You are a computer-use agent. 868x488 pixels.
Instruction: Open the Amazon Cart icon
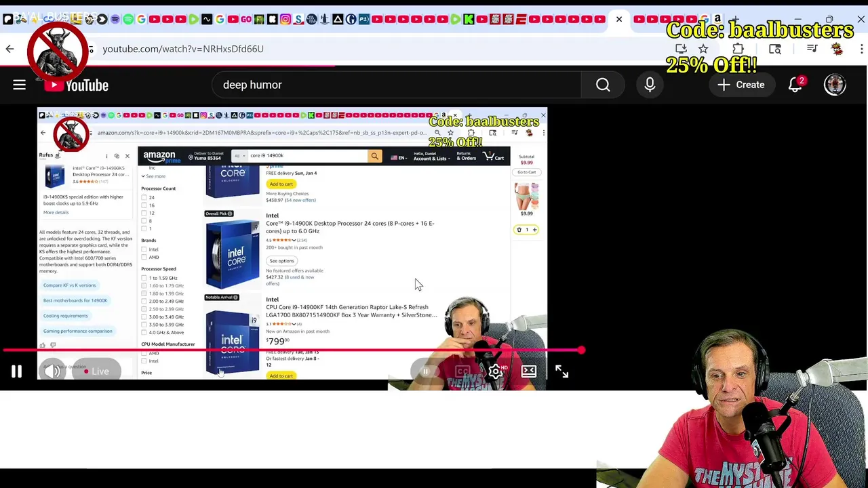pos(493,157)
